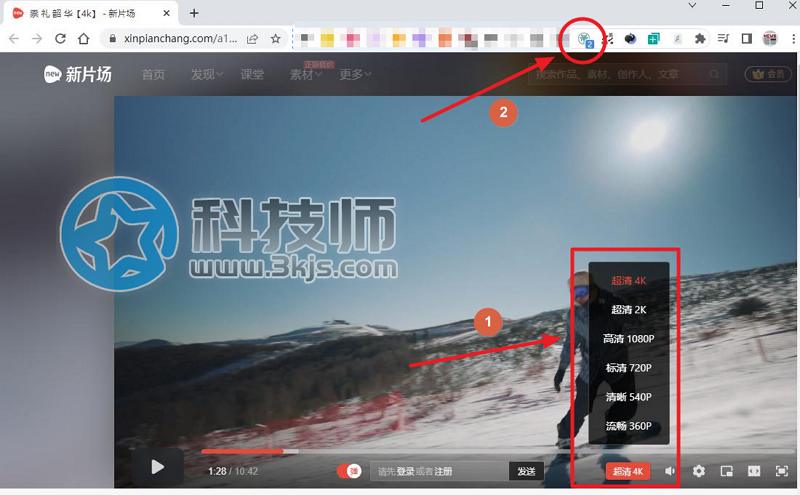Toggle widescreen theater mode icon
Screen dimensions: 800x495
(x=754, y=471)
